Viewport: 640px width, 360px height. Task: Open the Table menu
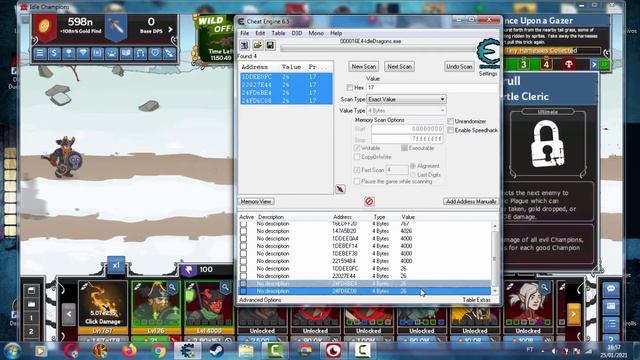click(x=278, y=33)
